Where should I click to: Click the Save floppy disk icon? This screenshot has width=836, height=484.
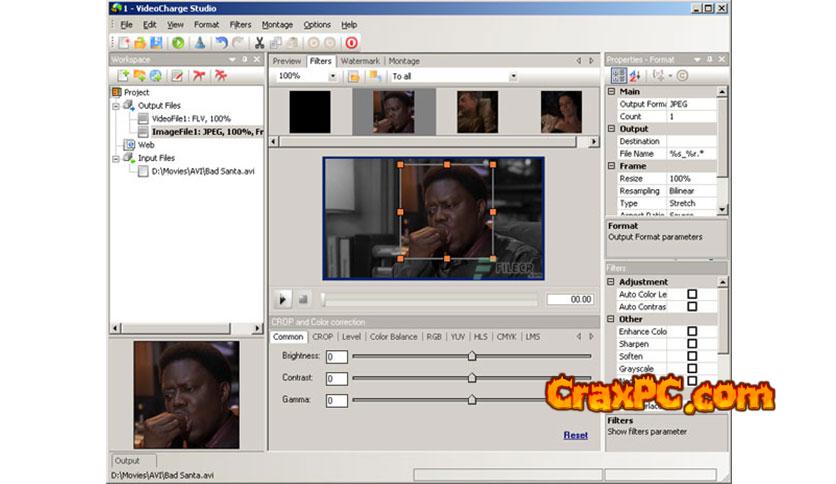coord(156,43)
